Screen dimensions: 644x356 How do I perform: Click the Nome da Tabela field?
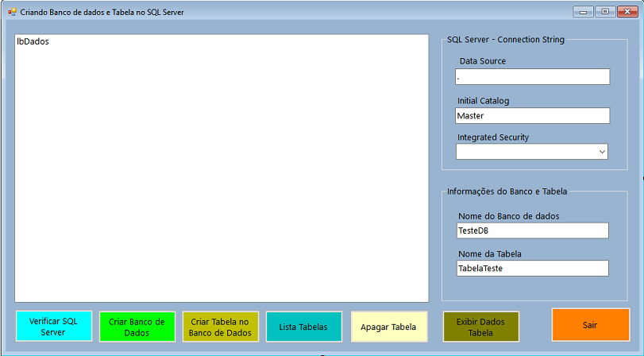click(x=532, y=269)
